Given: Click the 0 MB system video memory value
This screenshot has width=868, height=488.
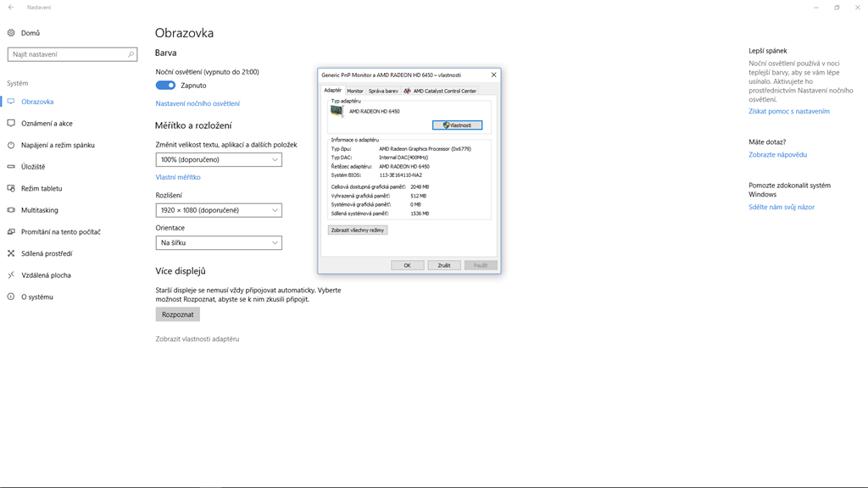Looking at the screenshot, I should click(415, 205).
